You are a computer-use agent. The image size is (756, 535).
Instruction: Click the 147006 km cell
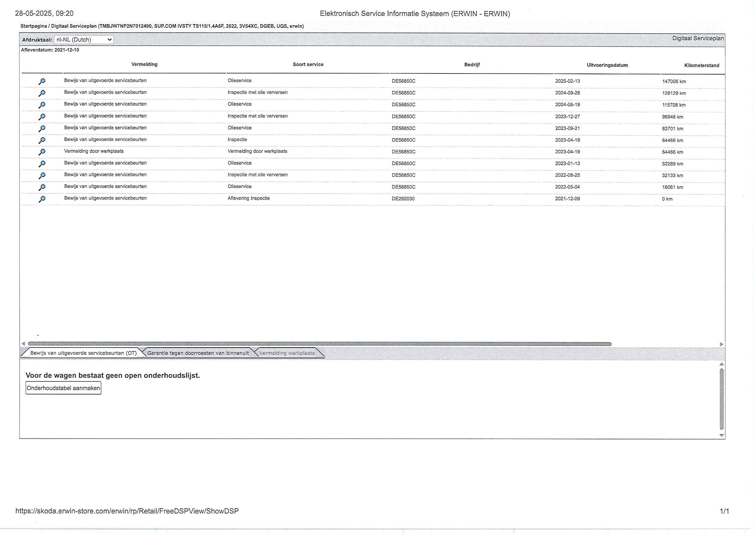click(674, 81)
